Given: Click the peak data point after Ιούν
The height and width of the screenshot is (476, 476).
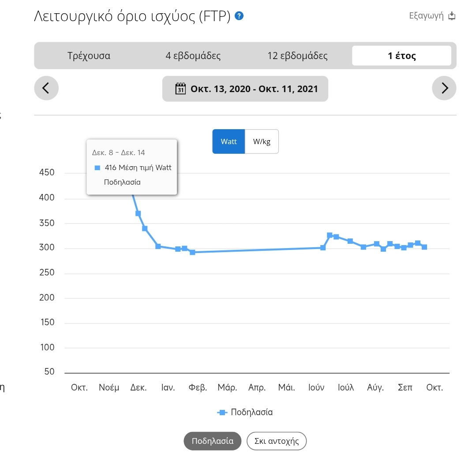Looking at the screenshot, I should click(x=330, y=235).
